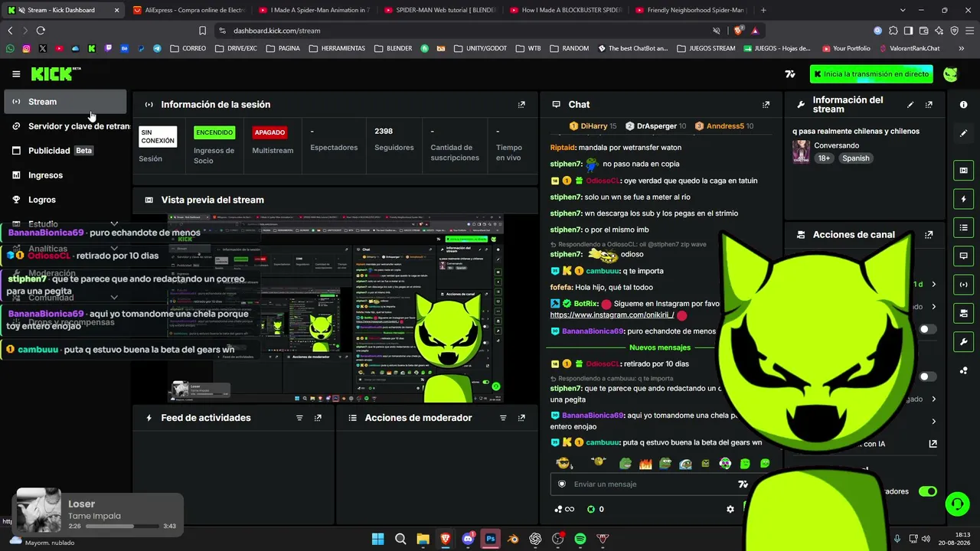Open the instagram.com/onikirii_ link in chat
The height and width of the screenshot is (551, 980).
tap(612, 315)
